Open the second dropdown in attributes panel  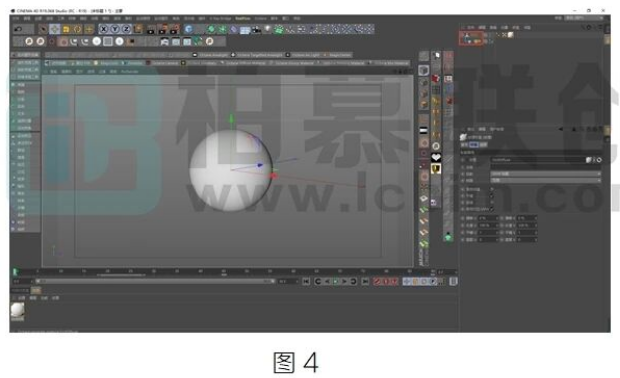tap(546, 180)
